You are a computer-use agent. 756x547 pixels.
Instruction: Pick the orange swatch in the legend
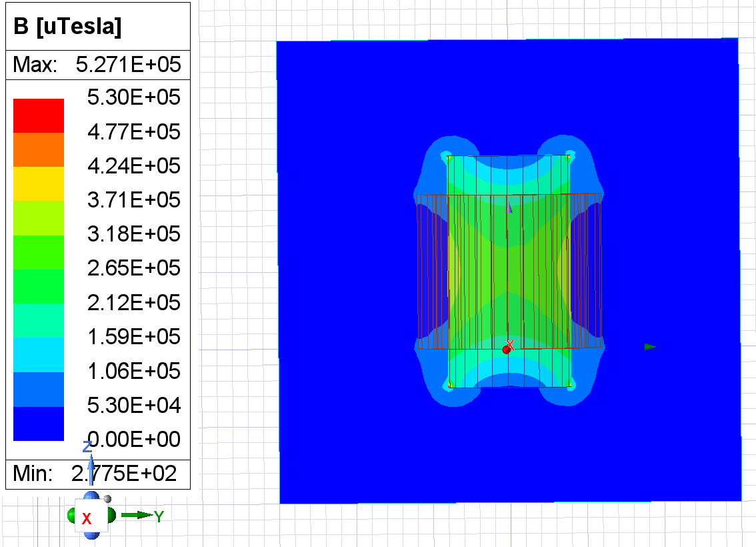click(x=39, y=149)
